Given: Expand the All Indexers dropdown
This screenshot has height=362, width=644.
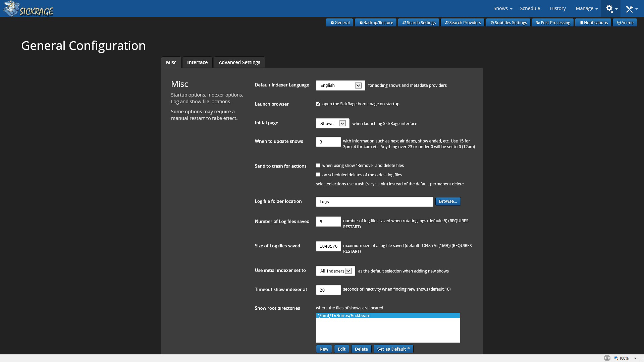Looking at the screenshot, I should pyautogui.click(x=335, y=271).
